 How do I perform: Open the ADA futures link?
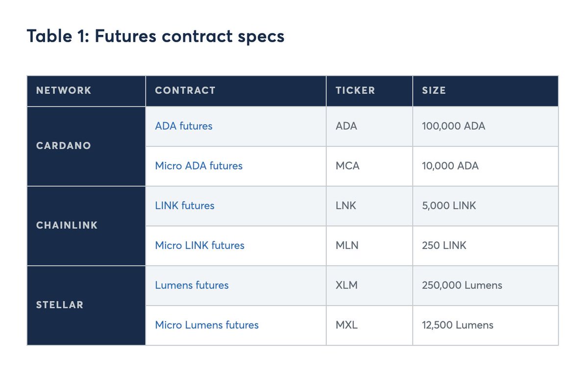[x=184, y=126]
